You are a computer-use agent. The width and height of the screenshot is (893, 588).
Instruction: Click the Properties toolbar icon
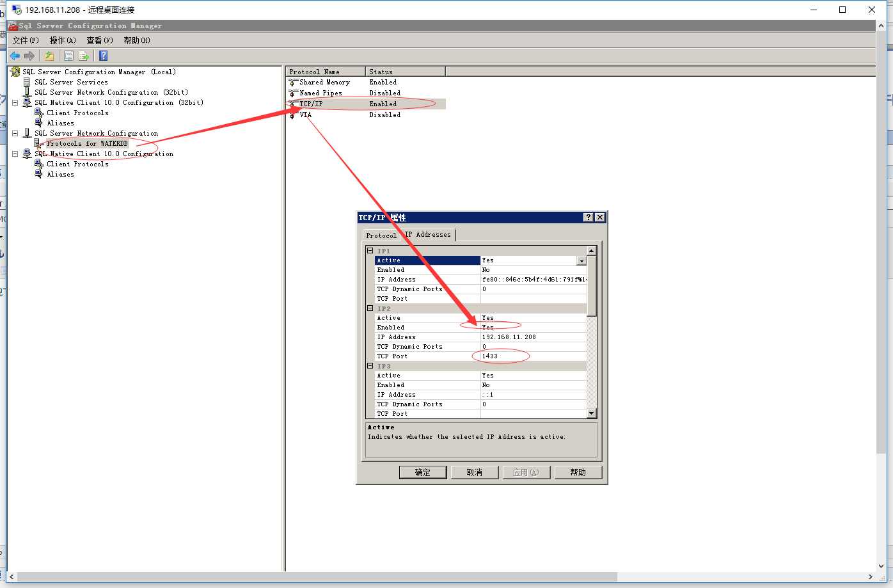coord(68,56)
